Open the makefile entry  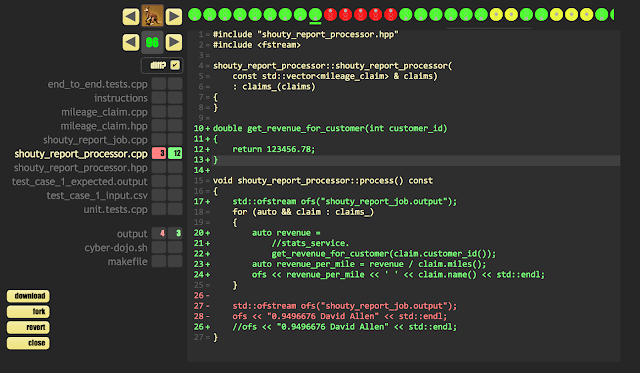click(127, 261)
